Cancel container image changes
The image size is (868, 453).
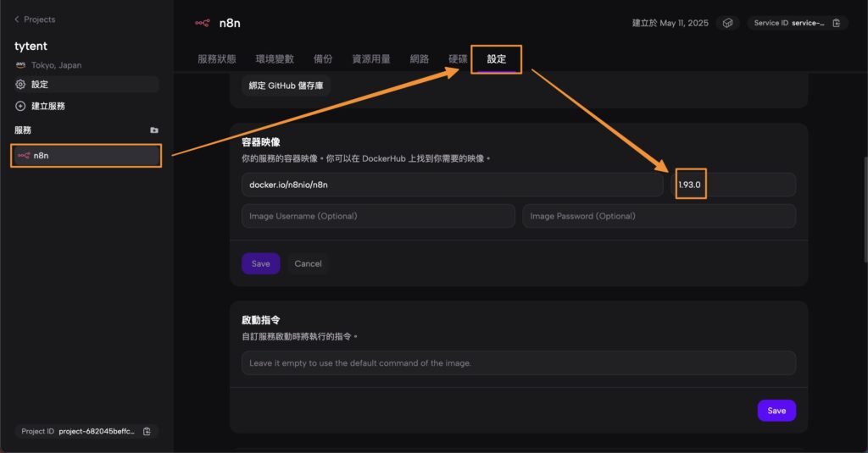(x=308, y=263)
